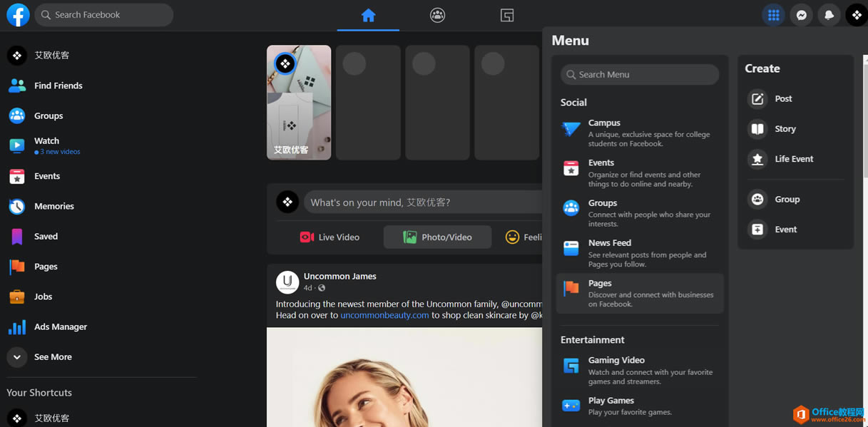Click the Photo/Video button
This screenshot has width=868, height=427.
pos(437,237)
